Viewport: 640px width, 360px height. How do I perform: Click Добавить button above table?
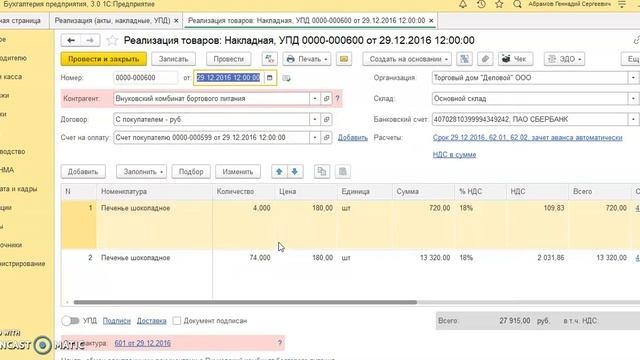coord(83,171)
